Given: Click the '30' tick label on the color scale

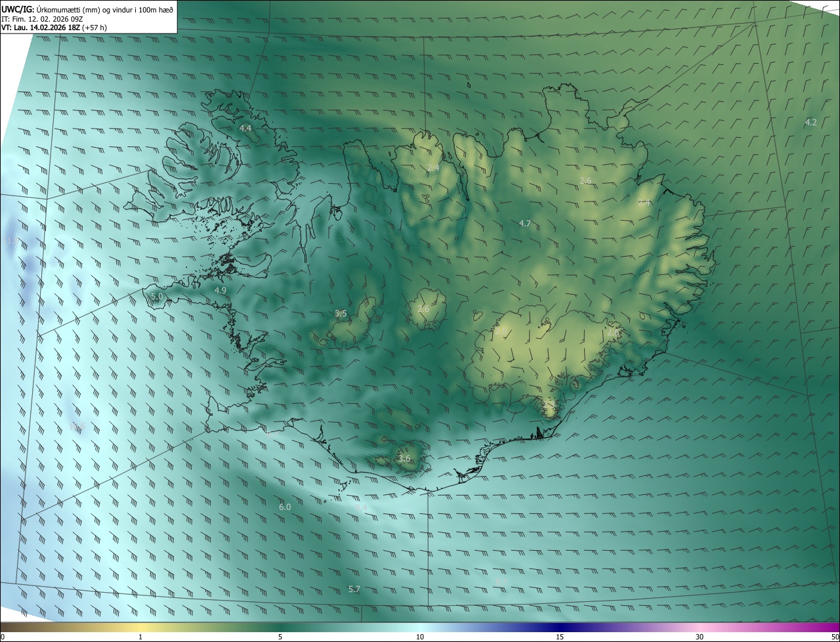Looking at the screenshot, I should point(700,637).
